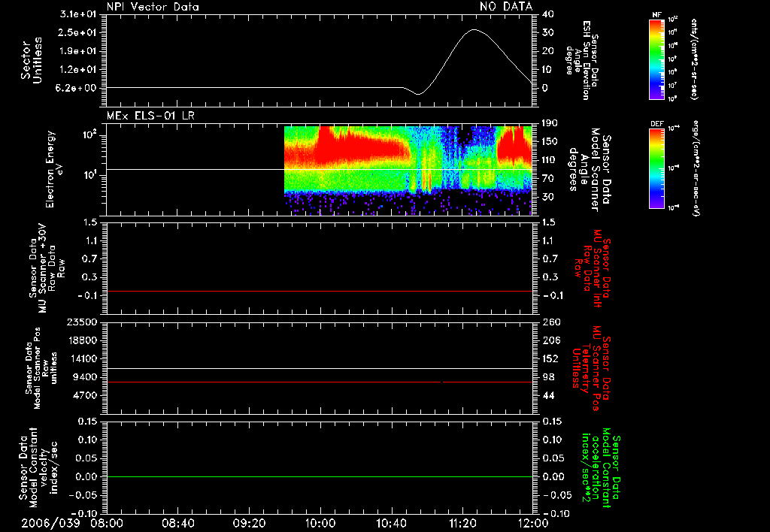This screenshot has height=532, width=770.
Task: Click the "4700" scanner position tick label
Action: pyautogui.click(x=85, y=395)
